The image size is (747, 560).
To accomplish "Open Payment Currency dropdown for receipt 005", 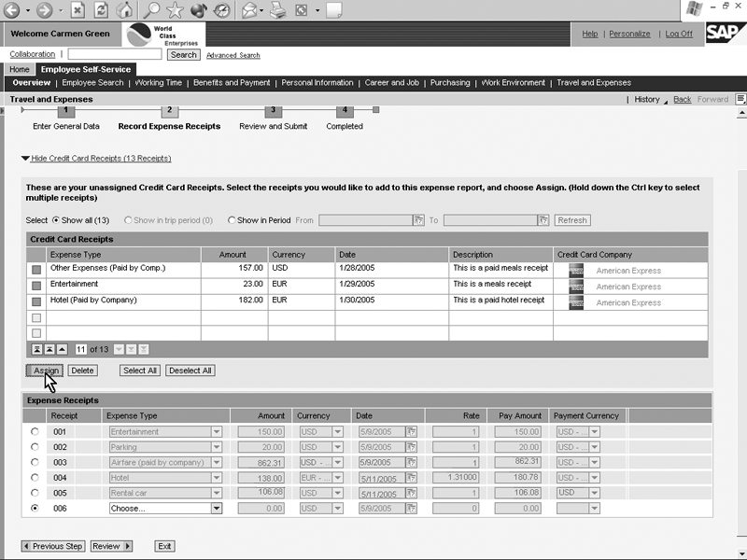I will [x=594, y=493].
